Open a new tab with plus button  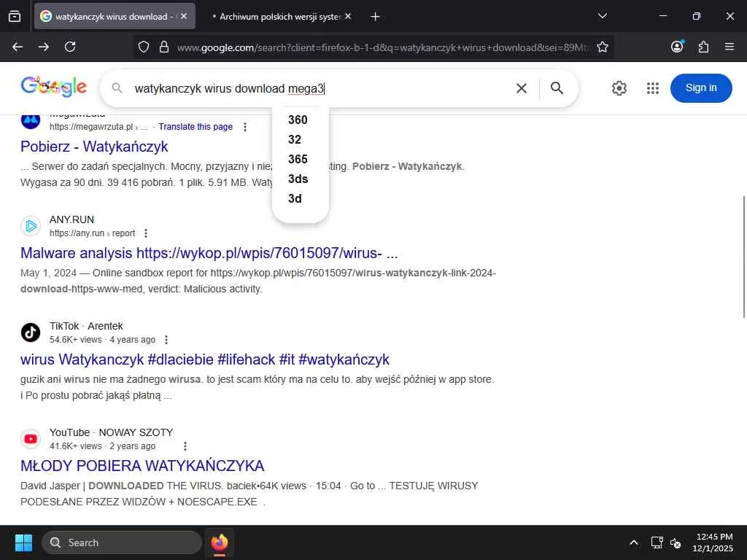(x=376, y=16)
